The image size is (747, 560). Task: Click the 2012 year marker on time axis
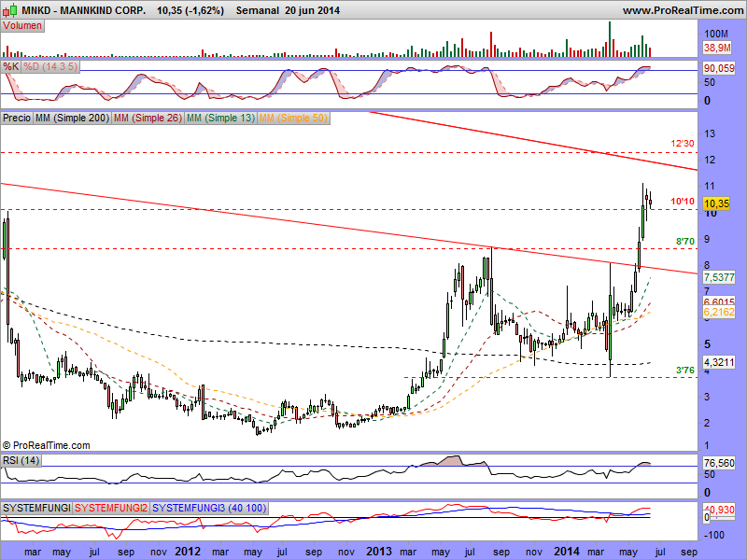(x=188, y=552)
